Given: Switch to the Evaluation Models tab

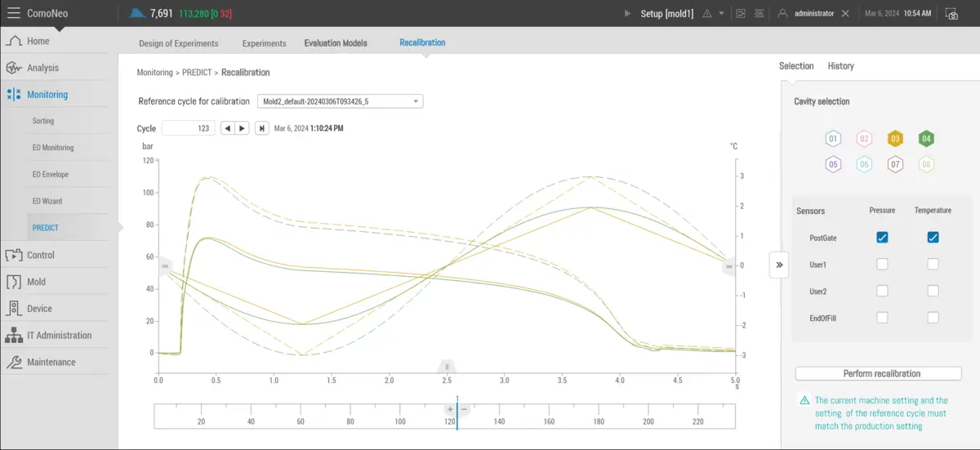Looking at the screenshot, I should pyautogui.click(x=336, y=43).
